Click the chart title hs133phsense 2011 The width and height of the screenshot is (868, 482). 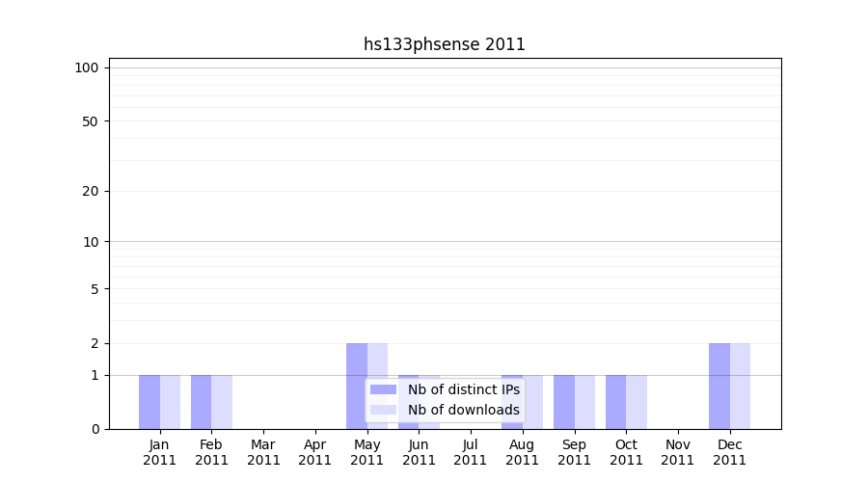point(444,44)
